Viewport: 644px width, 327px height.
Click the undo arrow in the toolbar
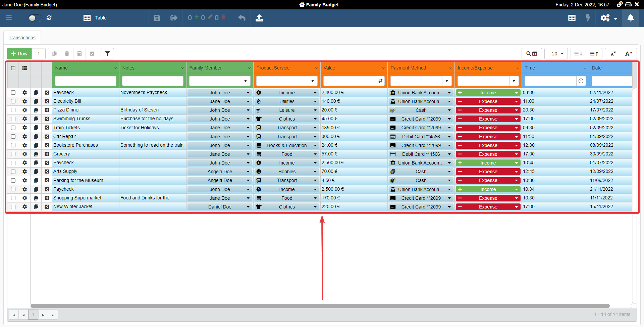click(x=241, y=18)
